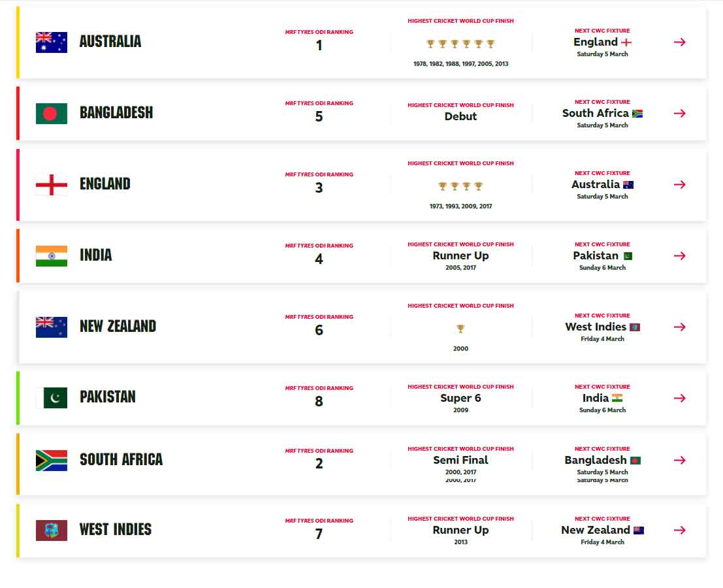
Task: Select the SOUTH AFRICA team name
Action: pos(121,460)
